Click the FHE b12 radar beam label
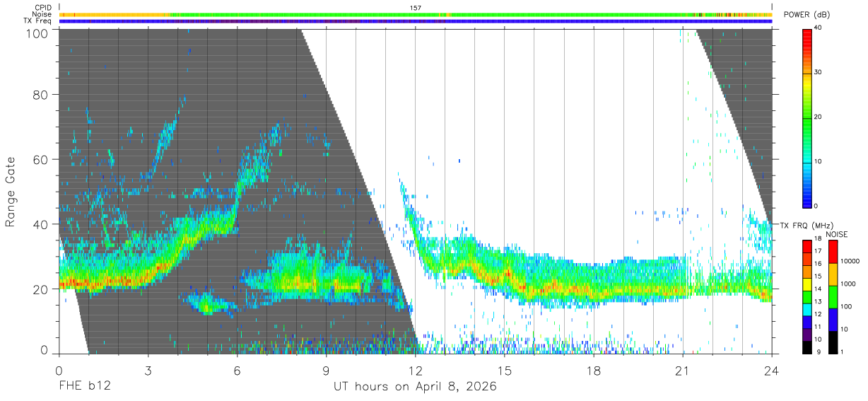This screenshot has width=868, height=401. coord(84,387)
